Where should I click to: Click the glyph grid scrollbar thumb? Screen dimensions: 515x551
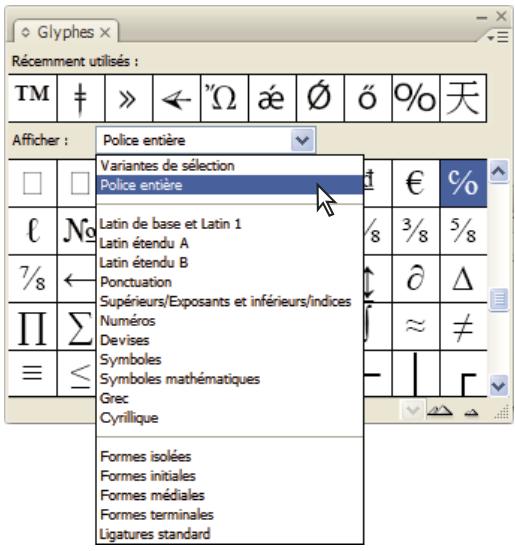coord(499,299)
